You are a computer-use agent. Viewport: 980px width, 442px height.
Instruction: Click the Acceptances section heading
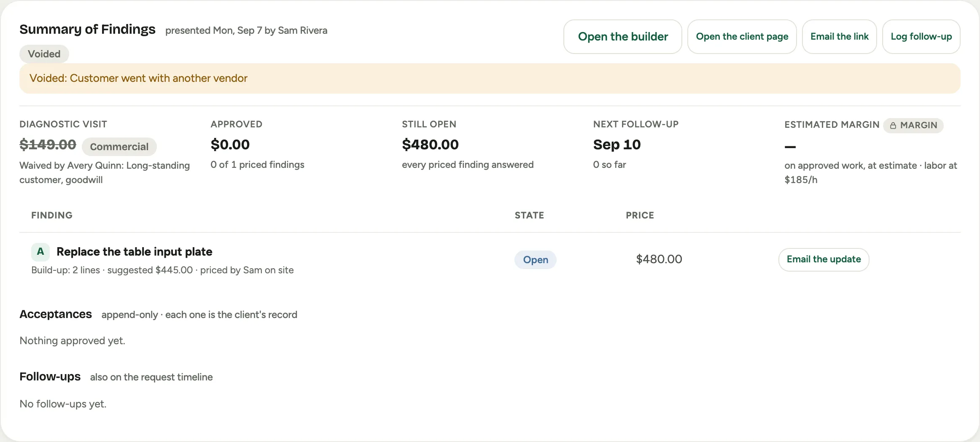pyautogui.click(x=56, y=314)
